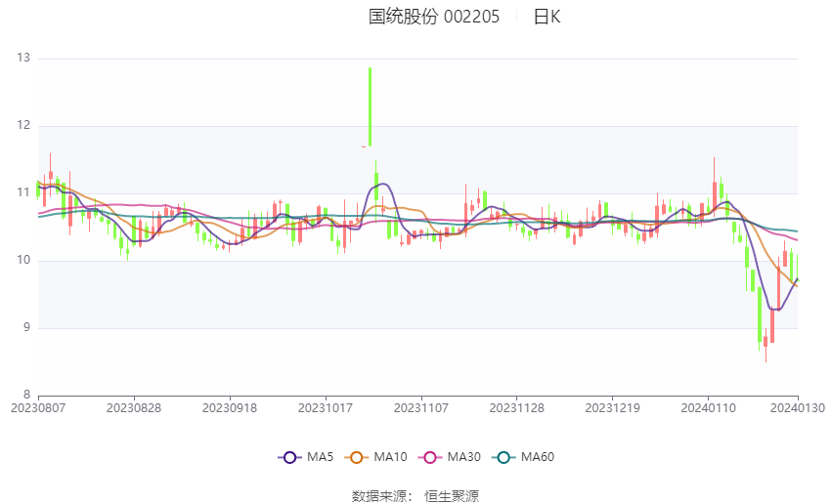Toggle the MA5 legend series
The image size is (831, 504).
(x=306, y=457)
